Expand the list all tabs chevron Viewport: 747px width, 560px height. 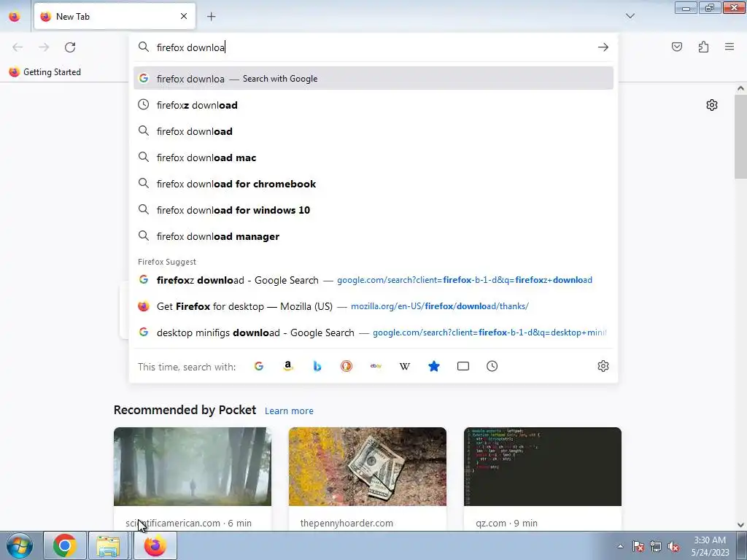click(630, 16)
